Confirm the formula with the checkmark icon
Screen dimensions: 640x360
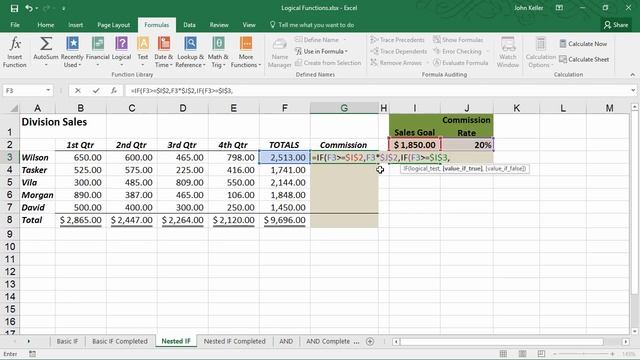(x=96, y=91)
